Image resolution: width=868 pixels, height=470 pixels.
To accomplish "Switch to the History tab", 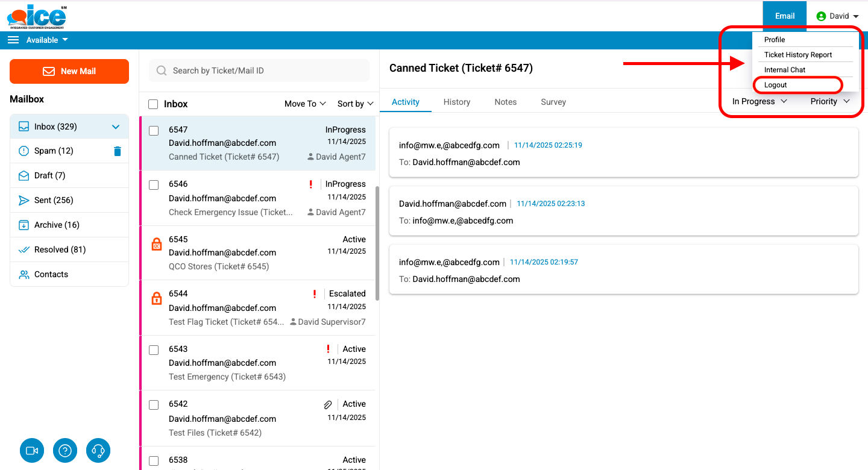I will pyautogui.click(x=456, y=102).
